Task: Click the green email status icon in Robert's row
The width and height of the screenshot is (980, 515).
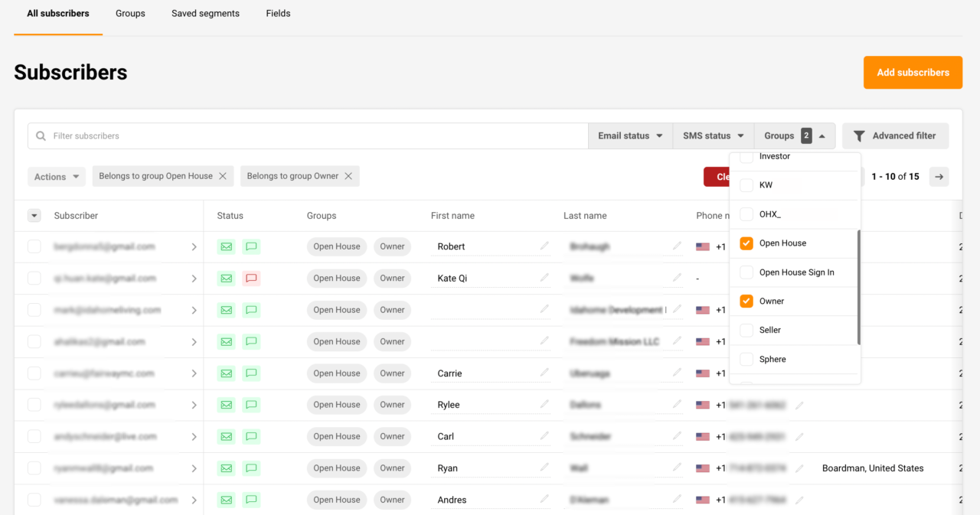Action: click(x=226, y=246)
